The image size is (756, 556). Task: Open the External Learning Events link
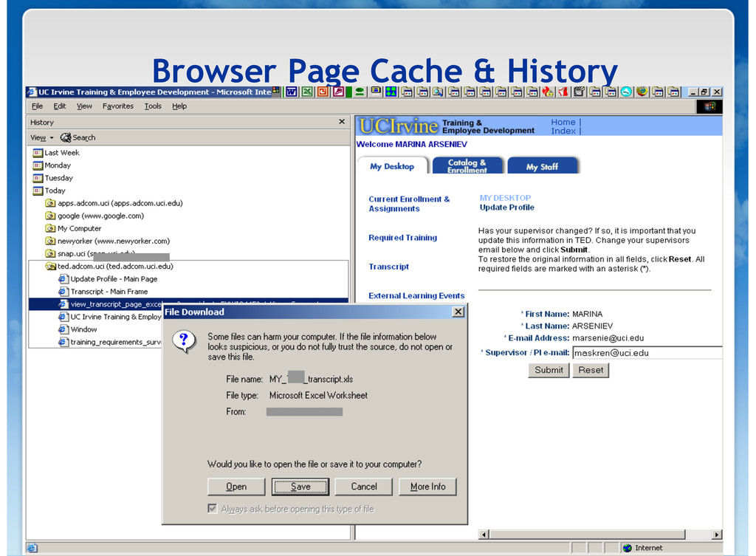pos(416,295)
